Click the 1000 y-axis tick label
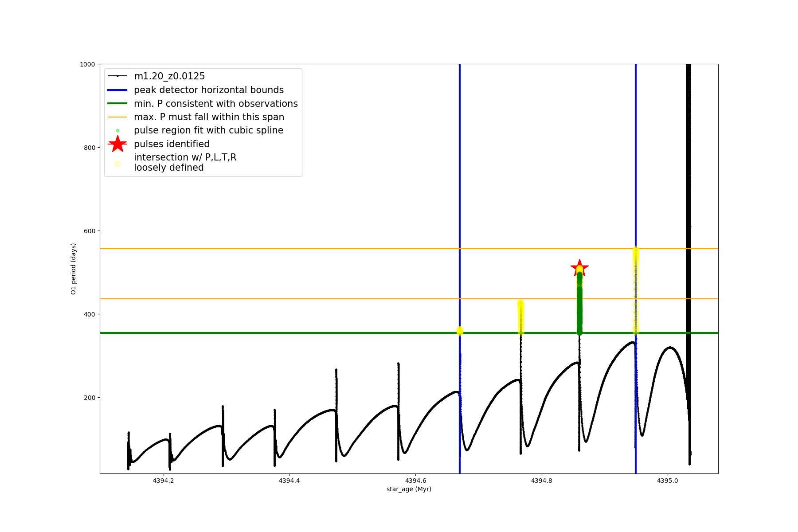 tap(87, 64)
